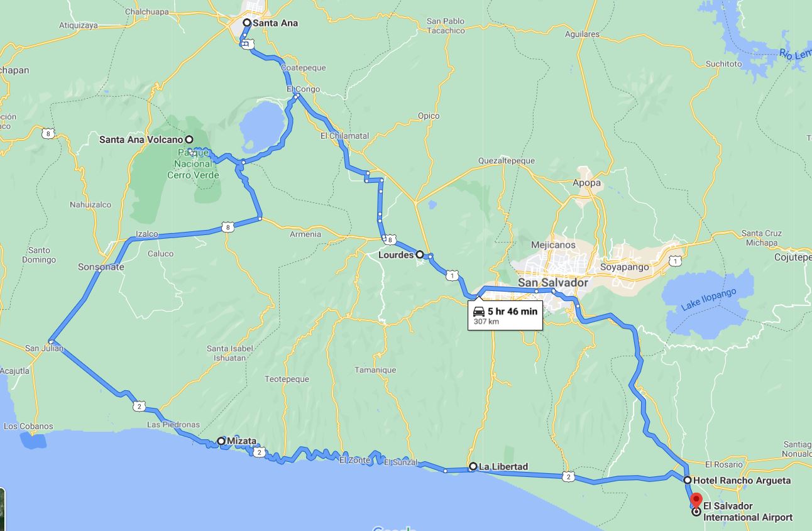The width and height of the screenshot is (812, 531).
Task: Click the El Salvador International Airport label
Action: point(747,512)
